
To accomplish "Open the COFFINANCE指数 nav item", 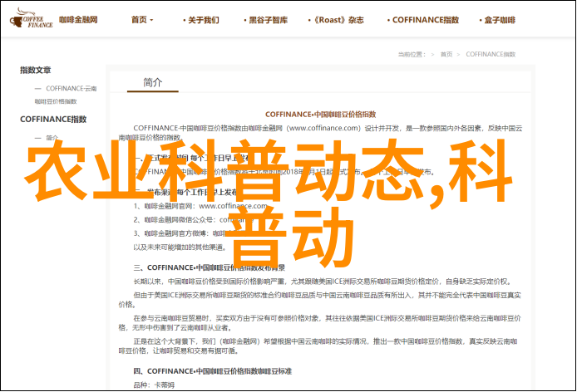I will (x=423, y=20).
